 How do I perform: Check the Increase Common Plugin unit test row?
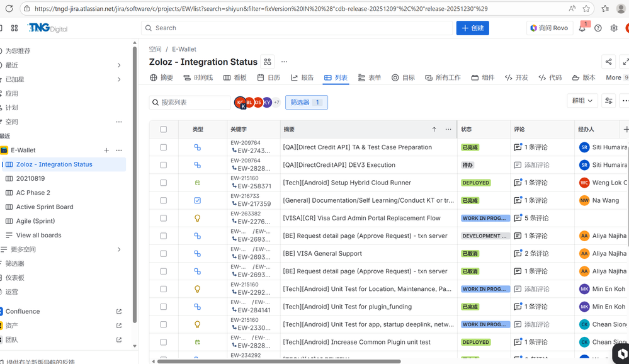click(x=163, y=342)
